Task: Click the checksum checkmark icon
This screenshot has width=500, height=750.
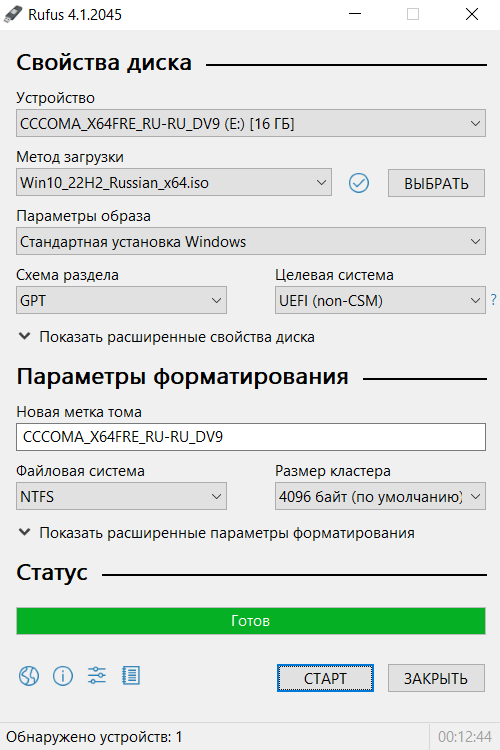Action: (x=359, y=183)
